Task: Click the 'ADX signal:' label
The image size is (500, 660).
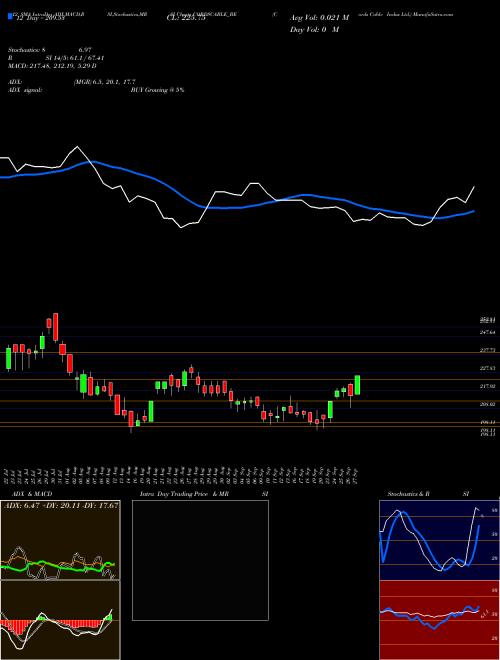Action: (x=25, y=90)
